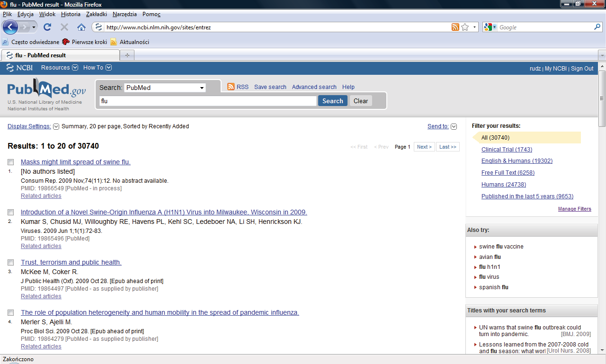Open the Resources dropdown menu
This screenshot has height=364, width=606.
(60, 68)
